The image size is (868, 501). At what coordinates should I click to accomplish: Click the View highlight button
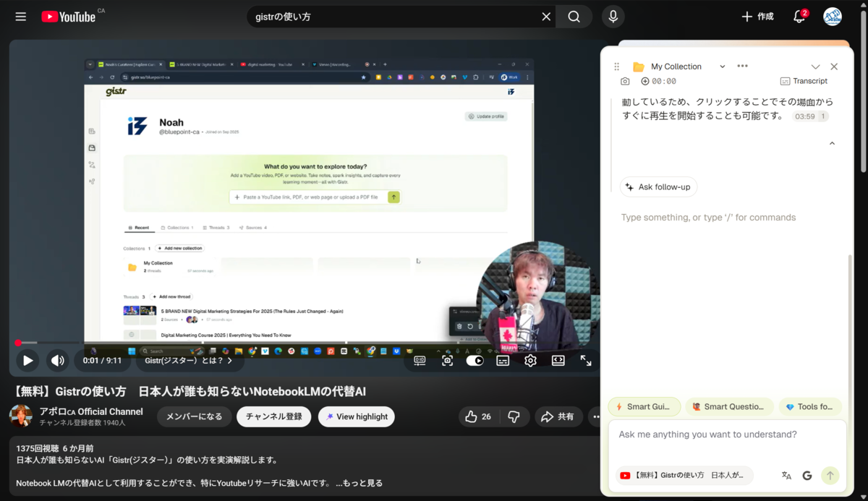pyautogui.click(x=357, y=416)
